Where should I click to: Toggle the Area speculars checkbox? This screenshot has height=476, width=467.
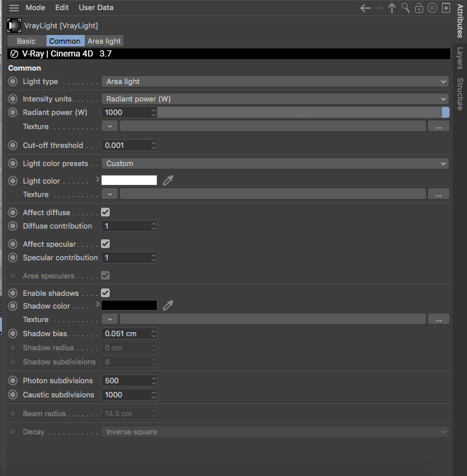tap(106, 276)
